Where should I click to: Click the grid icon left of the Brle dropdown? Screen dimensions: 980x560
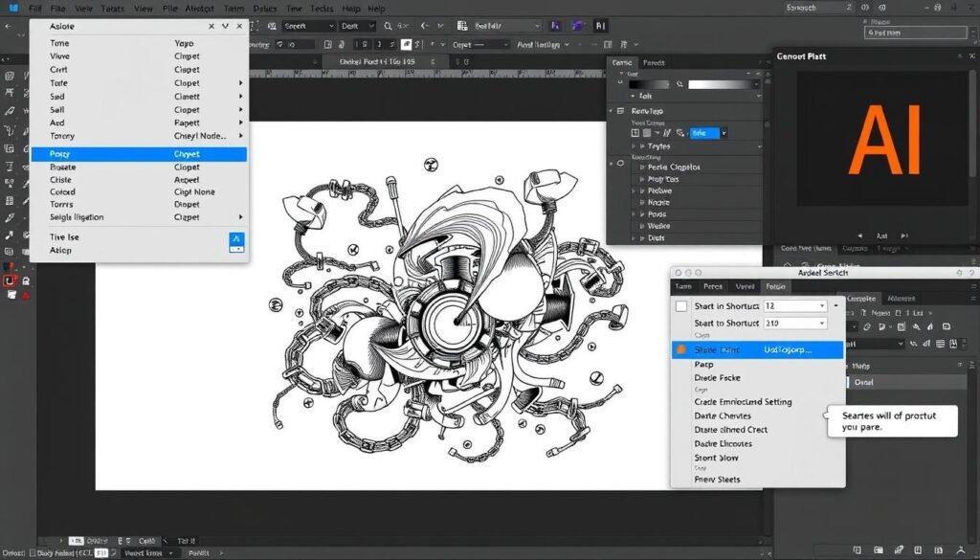click(635, 133)
